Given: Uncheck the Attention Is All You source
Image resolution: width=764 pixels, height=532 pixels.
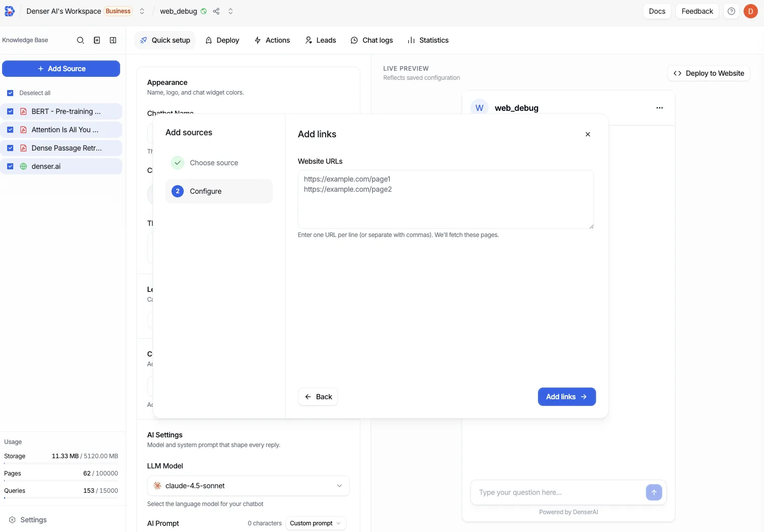Looking at the screenshot, I should [x=10, y=130].
